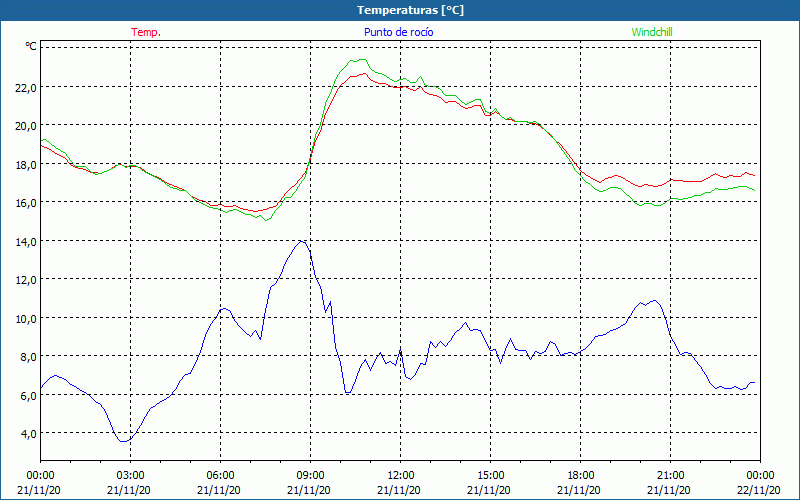Select the green Windchill legend label
The width and height of the screenshot is (800, 500).
point(652,32)
